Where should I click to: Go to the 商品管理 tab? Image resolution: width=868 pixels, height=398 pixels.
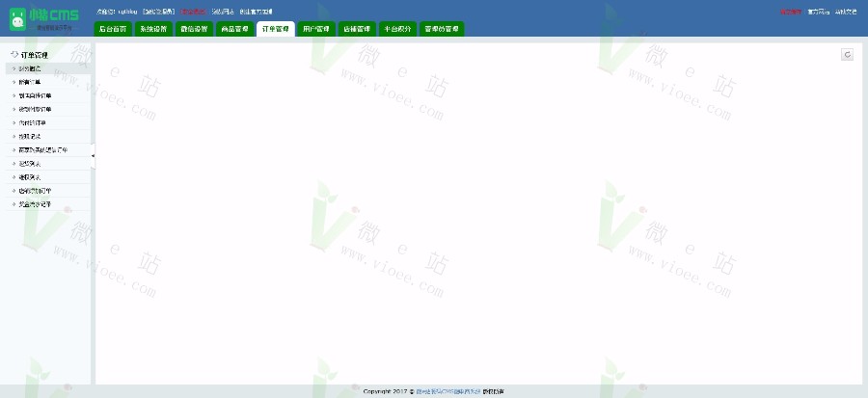[x=234, y=29]
